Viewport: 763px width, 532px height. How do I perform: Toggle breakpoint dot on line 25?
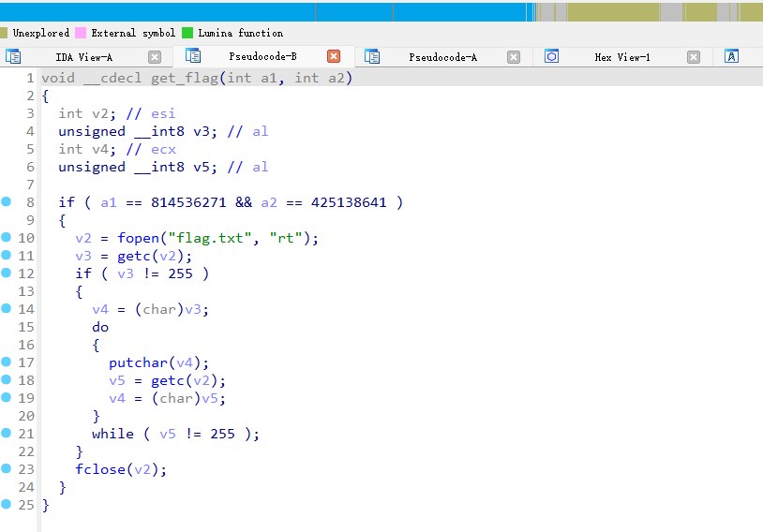(7, 504)
